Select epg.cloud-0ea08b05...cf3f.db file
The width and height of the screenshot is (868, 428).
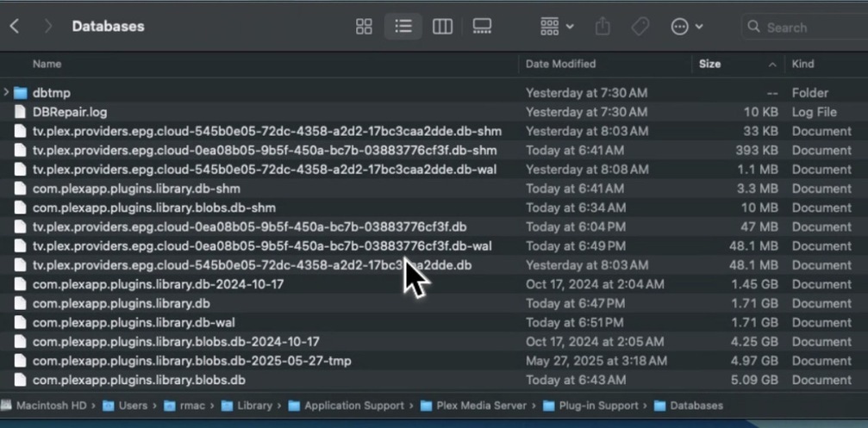(249, 227)
